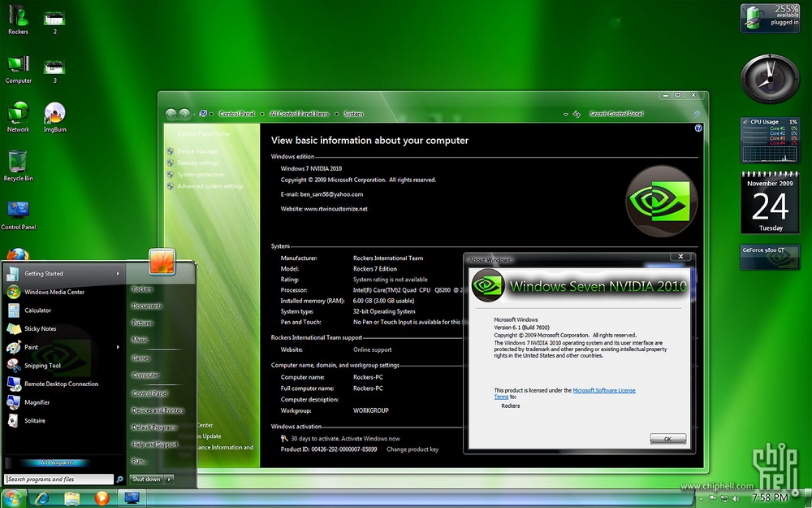Click the November 24 calendar gadget

click(x=770, y=202)
